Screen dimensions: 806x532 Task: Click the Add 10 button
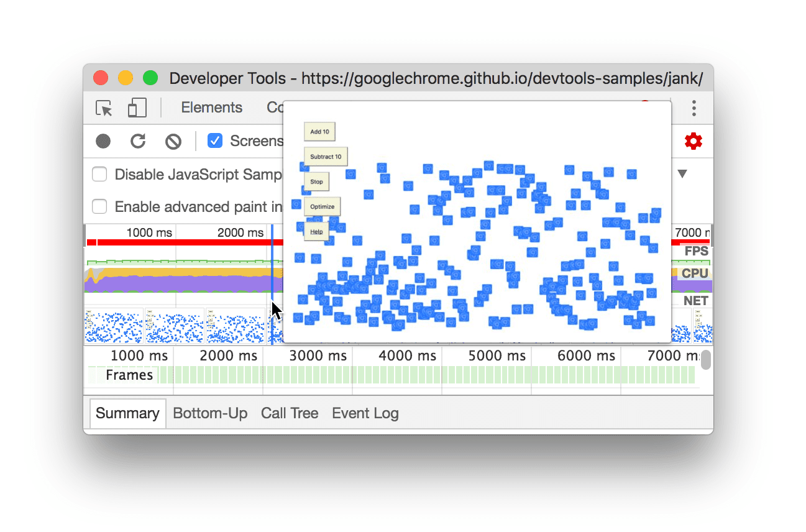319,132
